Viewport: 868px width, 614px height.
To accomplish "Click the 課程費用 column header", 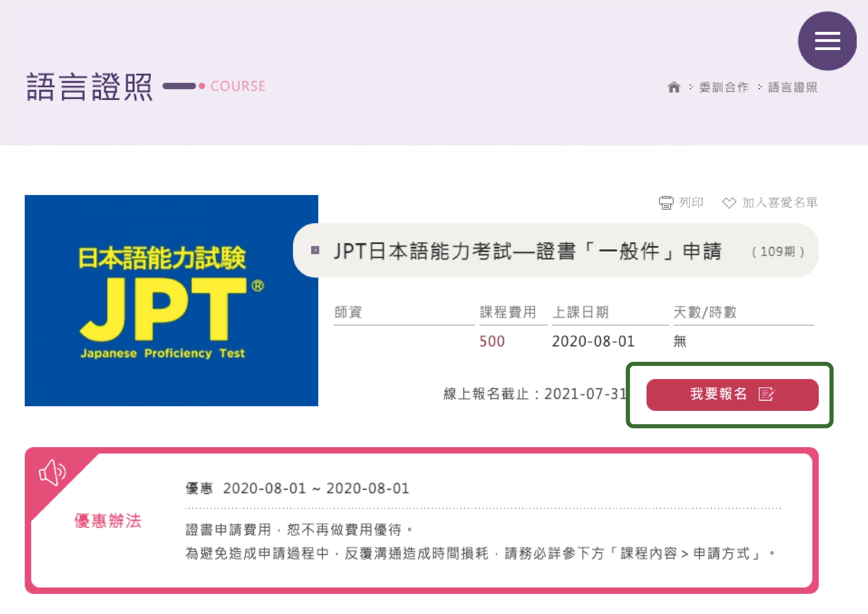I will click(508, 312).
